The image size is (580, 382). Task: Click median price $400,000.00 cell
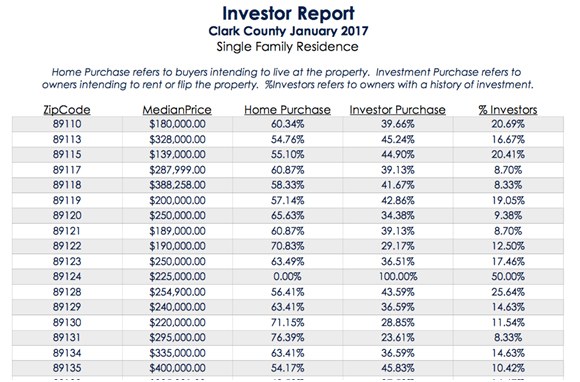coord(177,368)
